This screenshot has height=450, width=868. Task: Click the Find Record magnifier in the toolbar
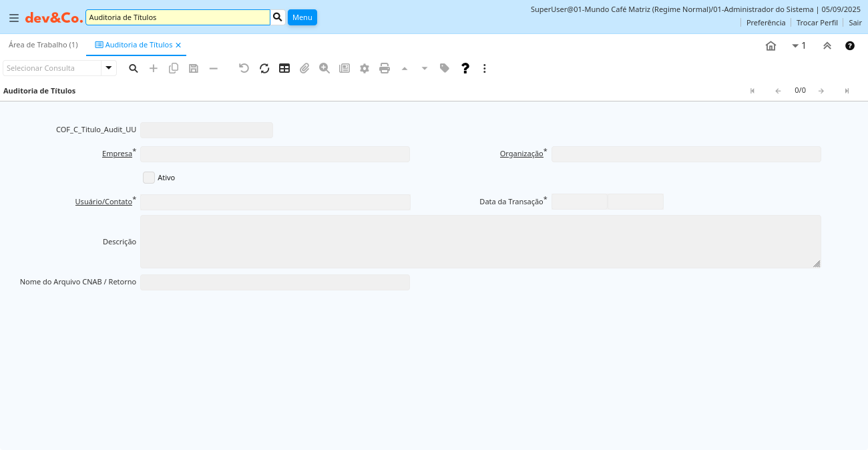coord(134,68)
